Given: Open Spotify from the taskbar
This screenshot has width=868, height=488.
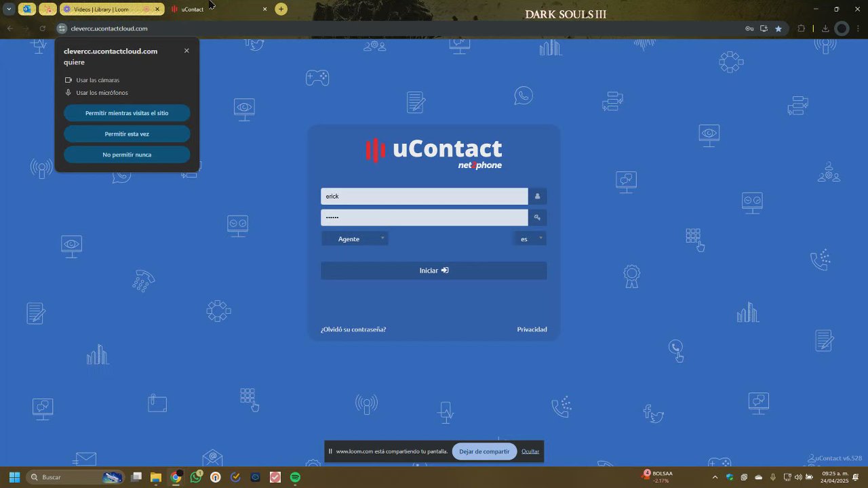Looking at the screenshot, I should [x=295, y=477].
